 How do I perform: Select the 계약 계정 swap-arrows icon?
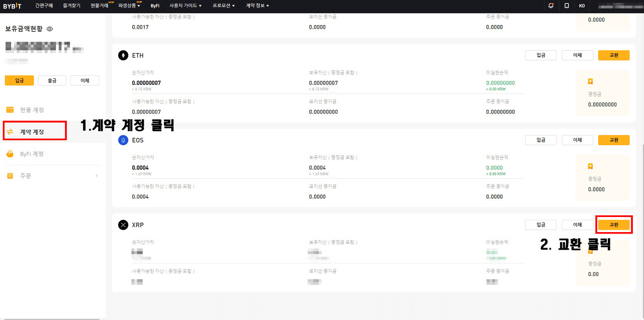(x=10, y=132)
